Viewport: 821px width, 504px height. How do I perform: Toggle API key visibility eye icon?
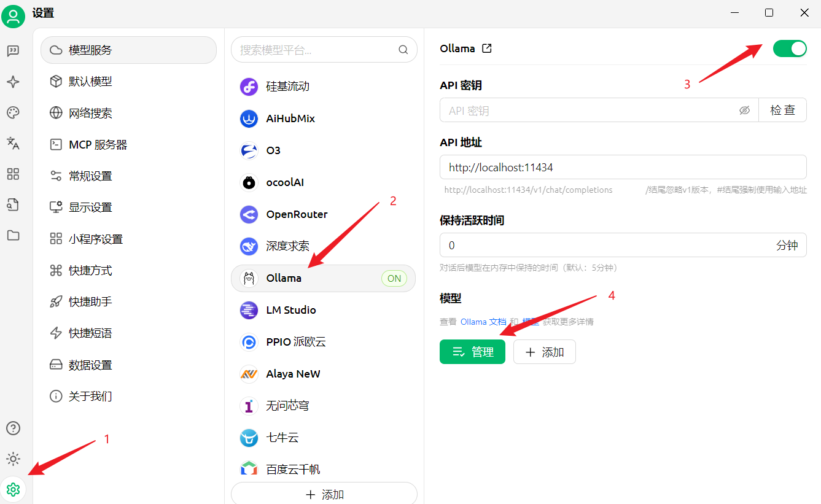pyautogui.click(x=744, y=110)
